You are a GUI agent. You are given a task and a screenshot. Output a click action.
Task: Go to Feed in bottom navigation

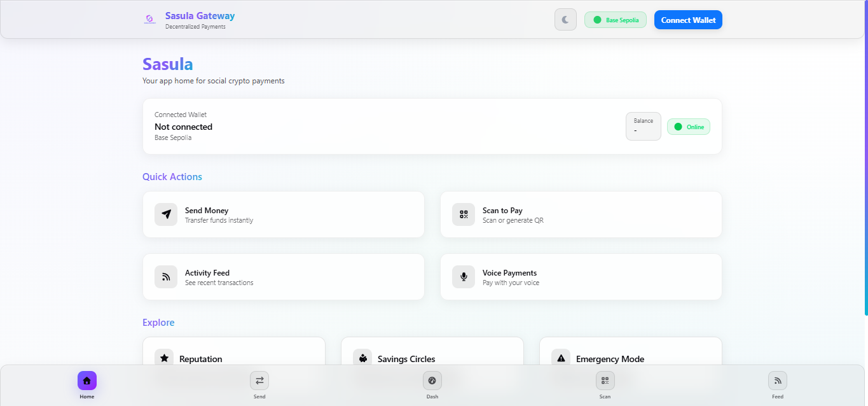click(x=778, y=385)
